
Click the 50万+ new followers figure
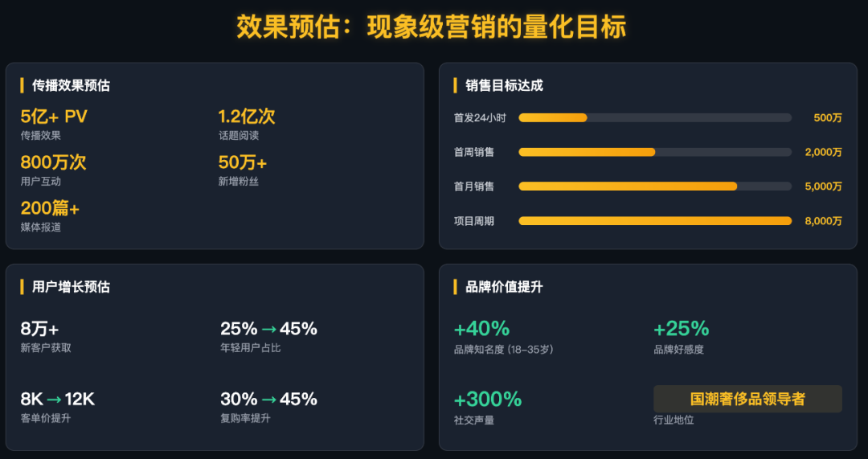coord(243,162)
